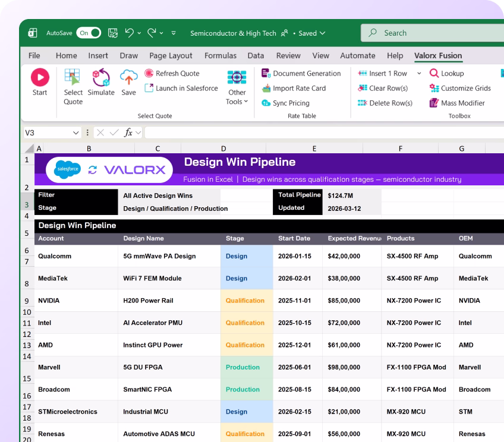Click the Undo arrow
The image size is (504, 442).
tap(130, 33)
